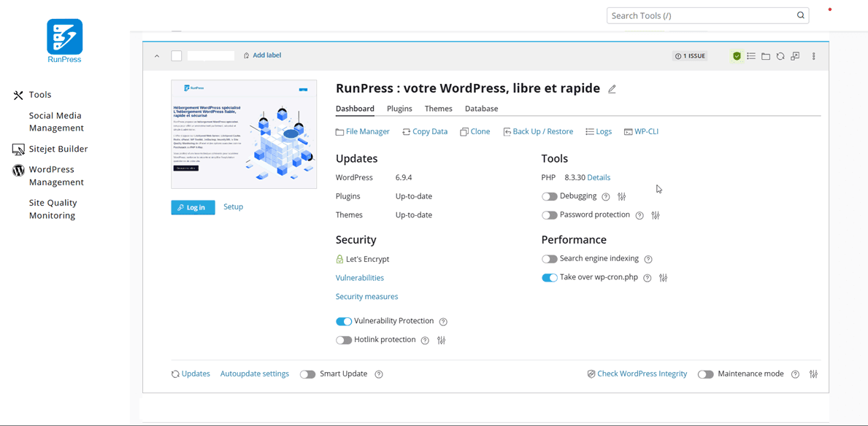Turn off Vulnerability Protection switch
This screenshot has width=868, height=426.
point(344,322)
